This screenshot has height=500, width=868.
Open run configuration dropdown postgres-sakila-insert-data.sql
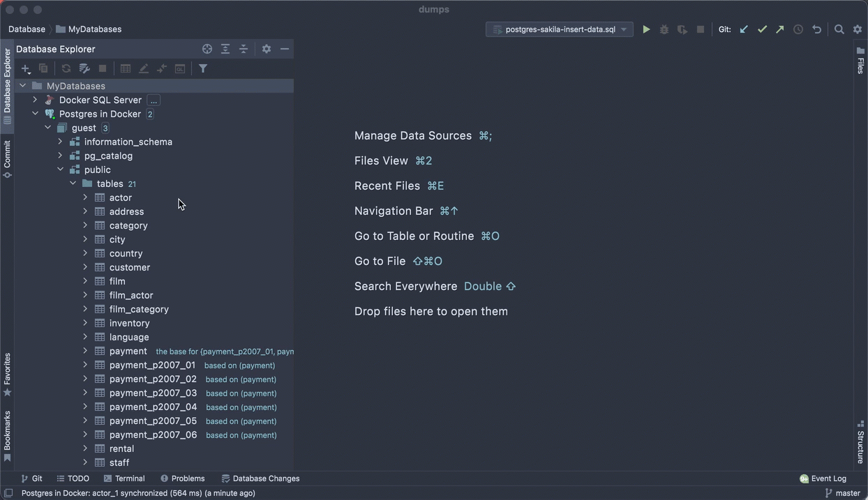[560, 29]
